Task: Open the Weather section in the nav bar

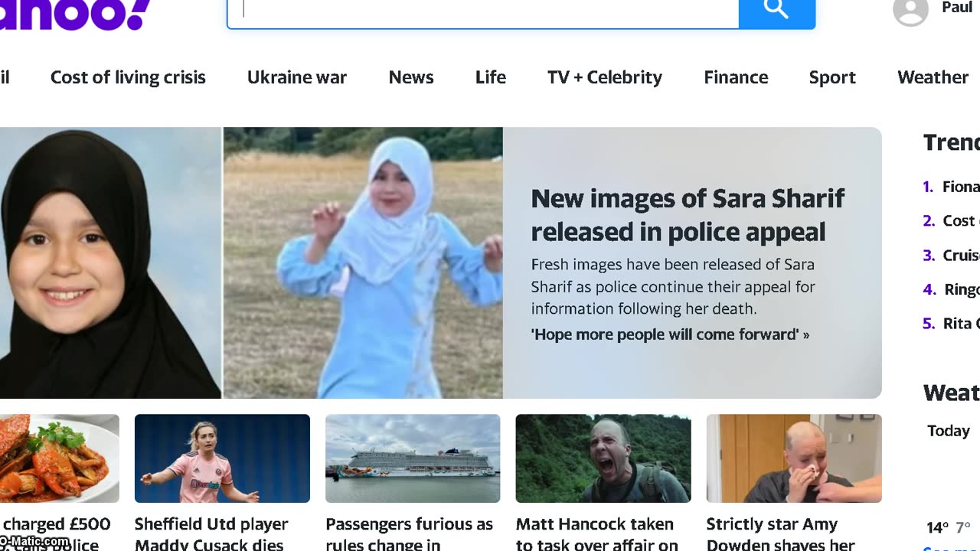Action: click(x=933, y=77)
